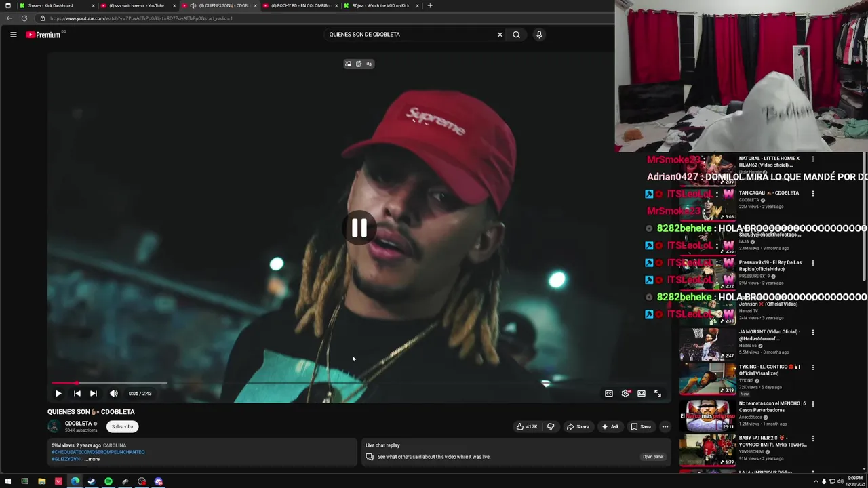Open the Windows Start menu

click(7, 482)
